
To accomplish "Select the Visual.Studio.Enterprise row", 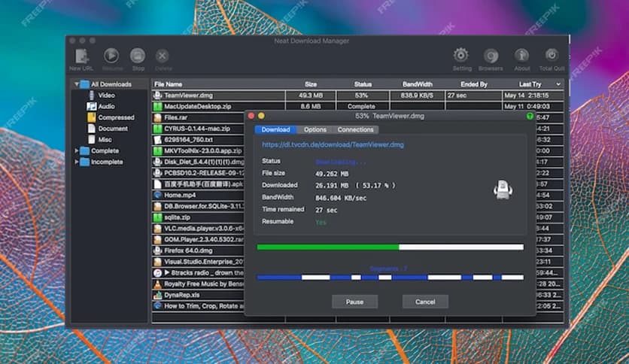I will 199,262.
